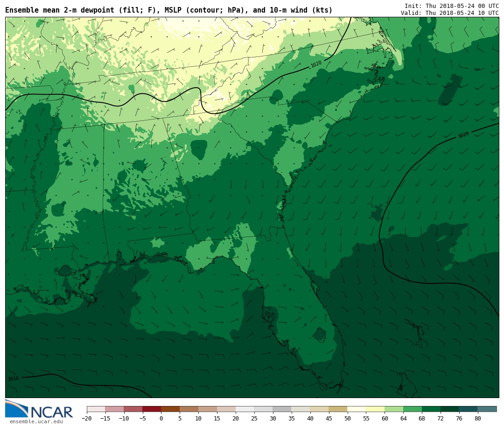Click the 30 to 35 gray swatch
This screenshot has width=504, height=427.
(x=282, y=409)
